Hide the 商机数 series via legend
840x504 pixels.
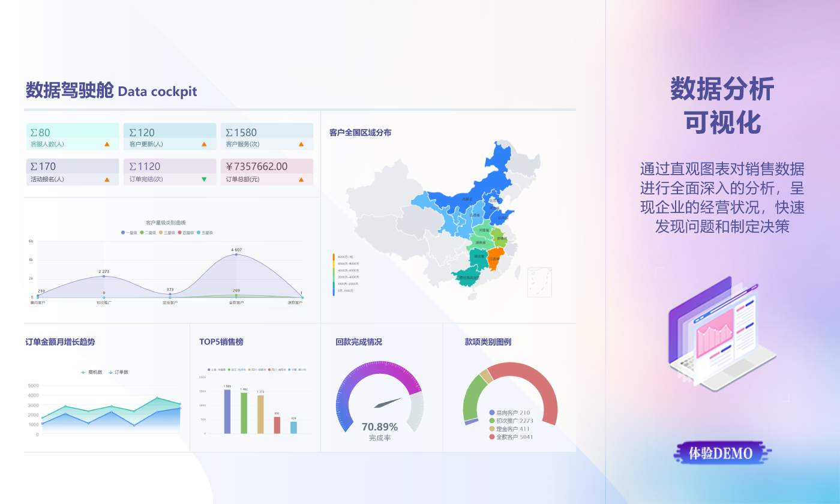92,373
